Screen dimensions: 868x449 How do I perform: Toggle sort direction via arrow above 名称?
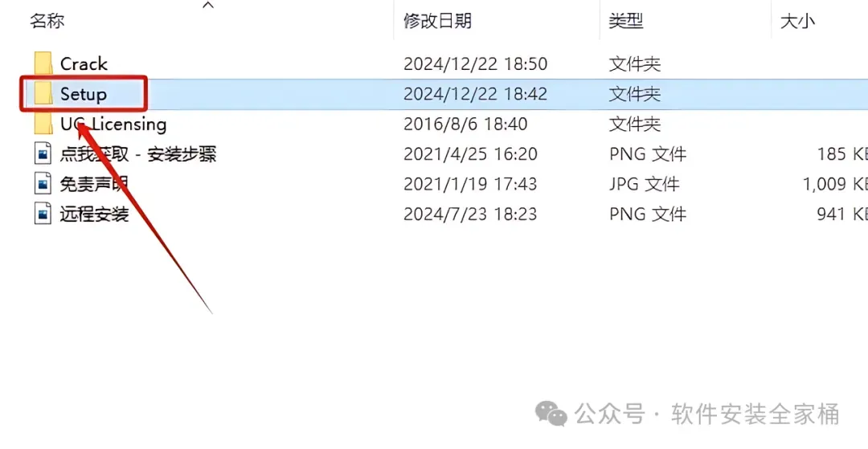[208, 6]
